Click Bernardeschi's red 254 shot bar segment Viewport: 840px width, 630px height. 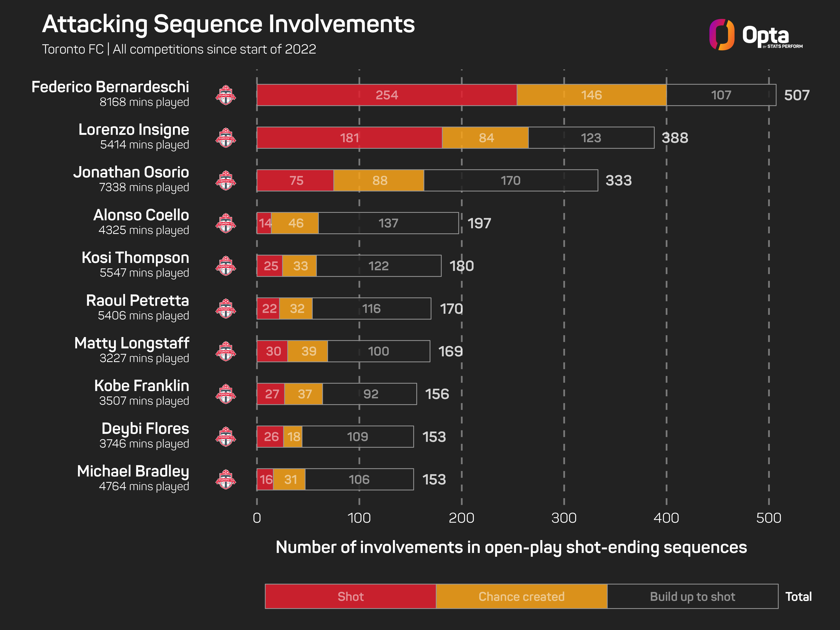point(387,95)
